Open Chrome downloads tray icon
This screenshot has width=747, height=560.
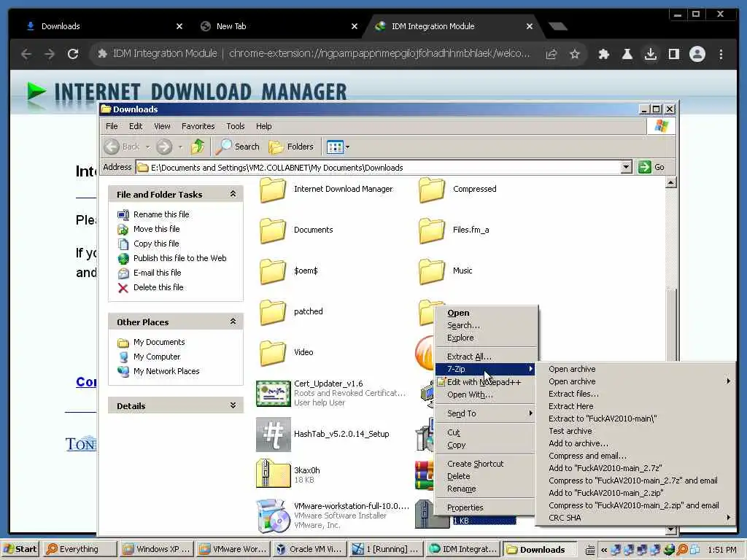pyautogui.click(x=650, y=54)
